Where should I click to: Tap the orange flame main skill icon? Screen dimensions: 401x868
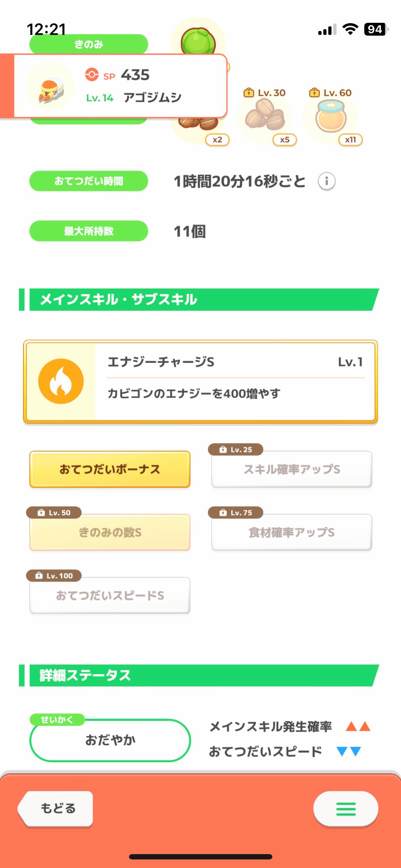pos(61,381)
